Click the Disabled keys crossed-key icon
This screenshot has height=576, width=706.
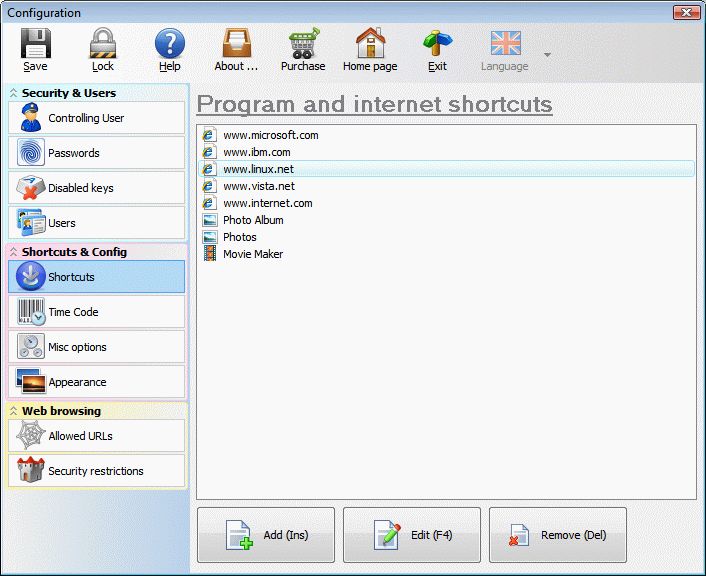(30, 188)
